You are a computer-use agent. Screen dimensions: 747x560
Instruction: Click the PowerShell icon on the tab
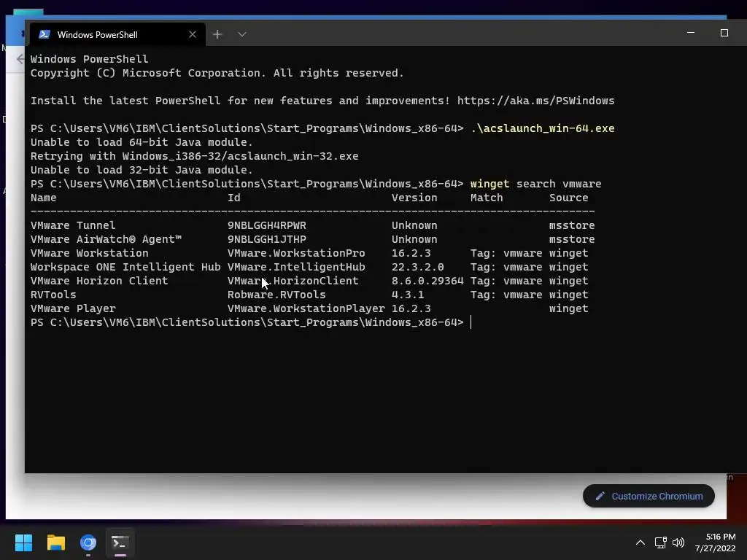point(44,34)
